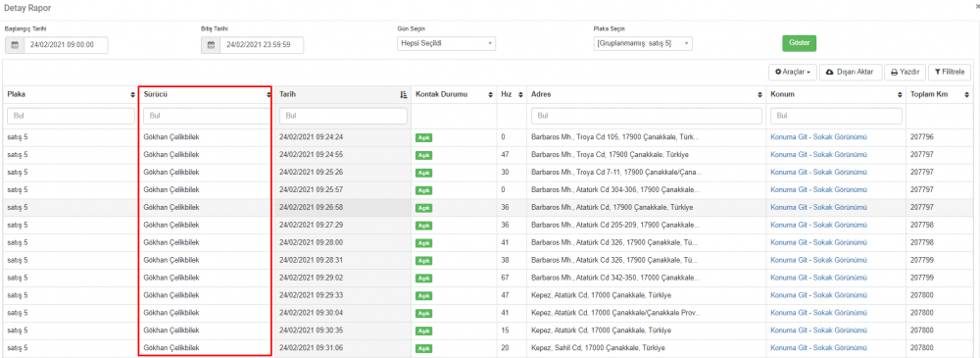Click the green Göster button
Image resolution: width=980 pixels, height=358 pixels.
pos(800,43)
